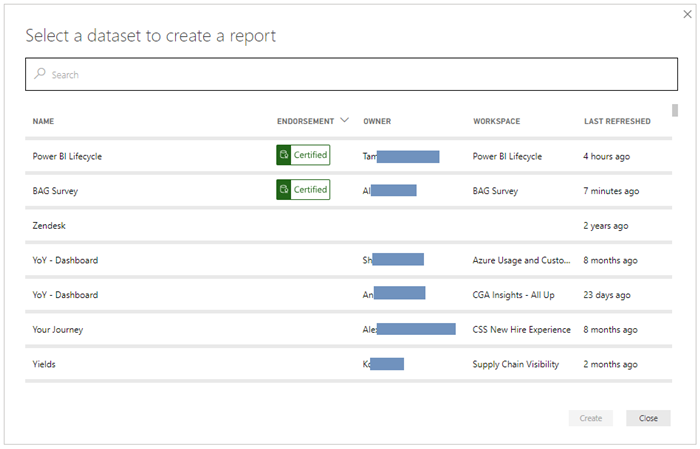Image resolution: width=700 pixels, height=449 pixels.
Task: Select the BAG Survey dataset row
Action: 55,191
